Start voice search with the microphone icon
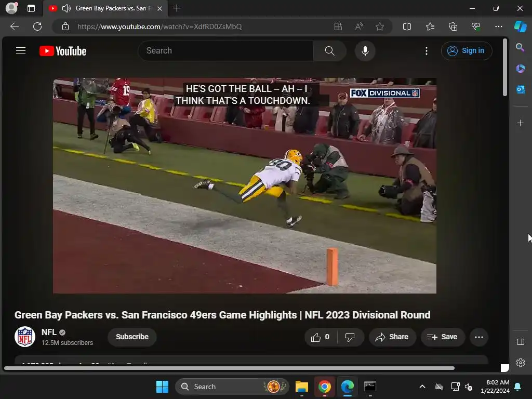 [x=365, y=51]
